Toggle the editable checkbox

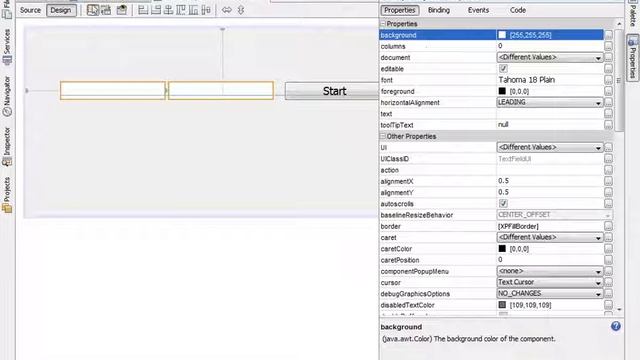pyautogui.click(x=503, y=69)
